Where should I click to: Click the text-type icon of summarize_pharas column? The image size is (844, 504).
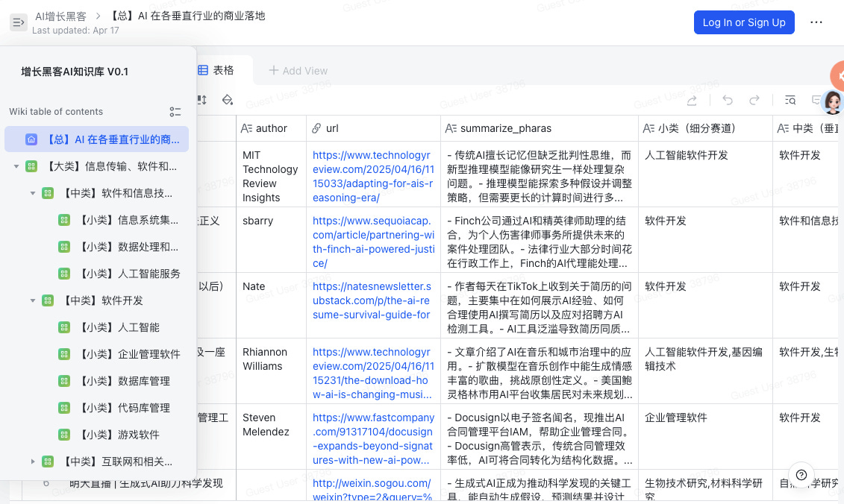point(451,128)
